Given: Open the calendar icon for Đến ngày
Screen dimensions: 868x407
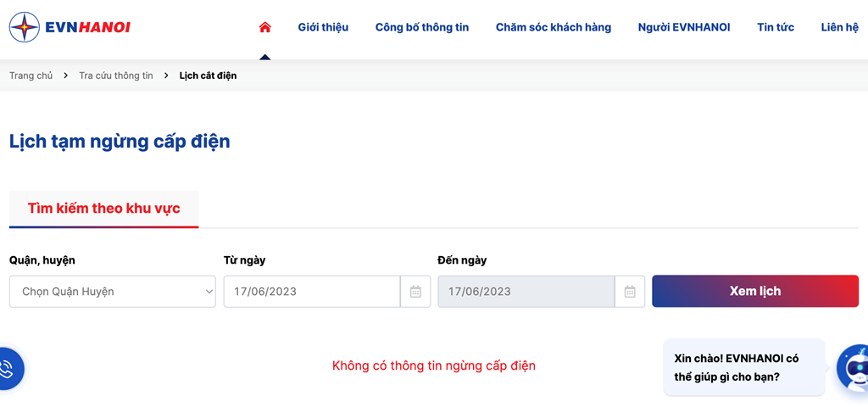Looking at the screenshot, I should (630, 292).
